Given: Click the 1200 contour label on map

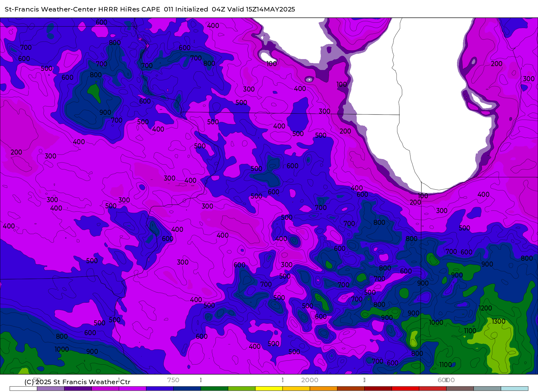Looking at the screenshot, I should pyautogui.click(x=485, y=308).
